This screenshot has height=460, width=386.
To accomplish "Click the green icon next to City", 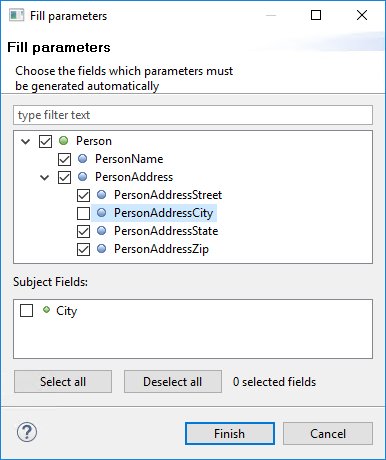I will [46, 310].
